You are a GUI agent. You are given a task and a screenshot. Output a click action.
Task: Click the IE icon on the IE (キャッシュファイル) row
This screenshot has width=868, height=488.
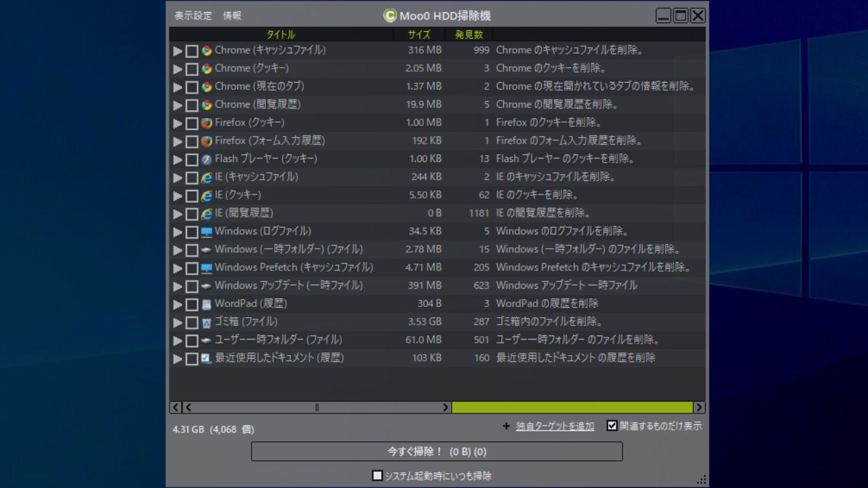207,177
